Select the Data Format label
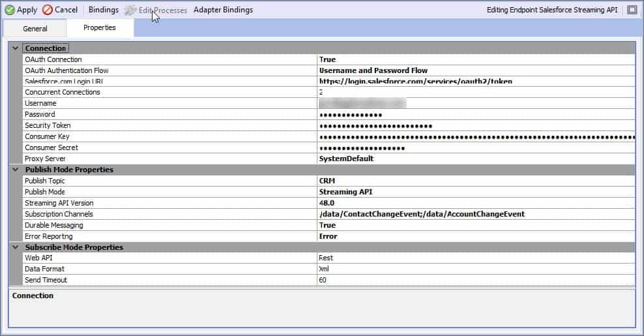 coord(44,269)
